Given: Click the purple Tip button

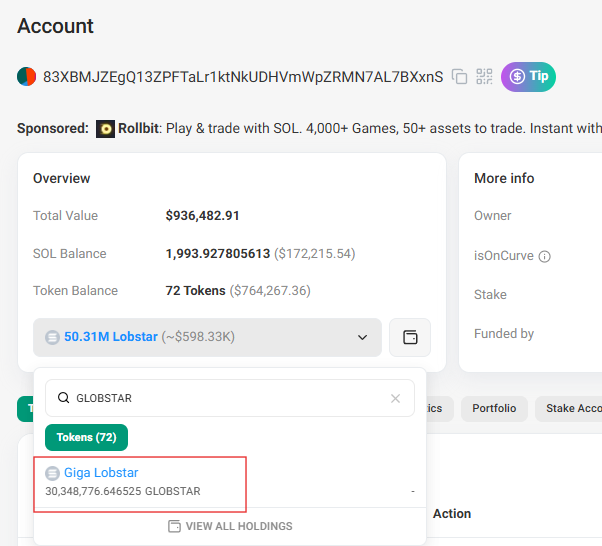Looking at the screenshot, I should tap(528, 77).
